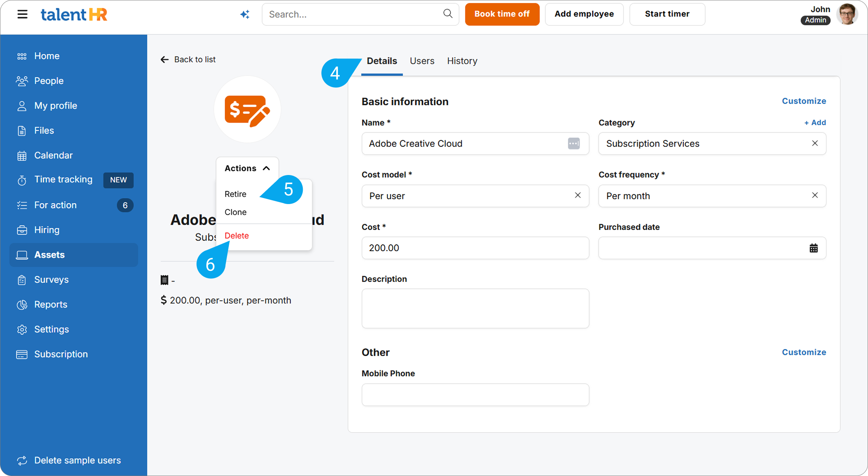
Task: Click the Subscription card icon
Action: pos(22,355)
